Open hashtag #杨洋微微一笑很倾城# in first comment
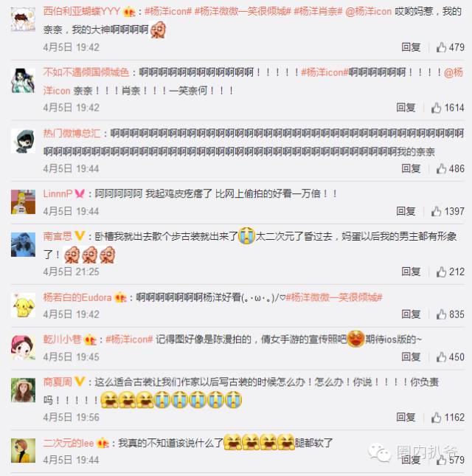The width and height of the screenshot is (472, 476). tap(243, 12)
